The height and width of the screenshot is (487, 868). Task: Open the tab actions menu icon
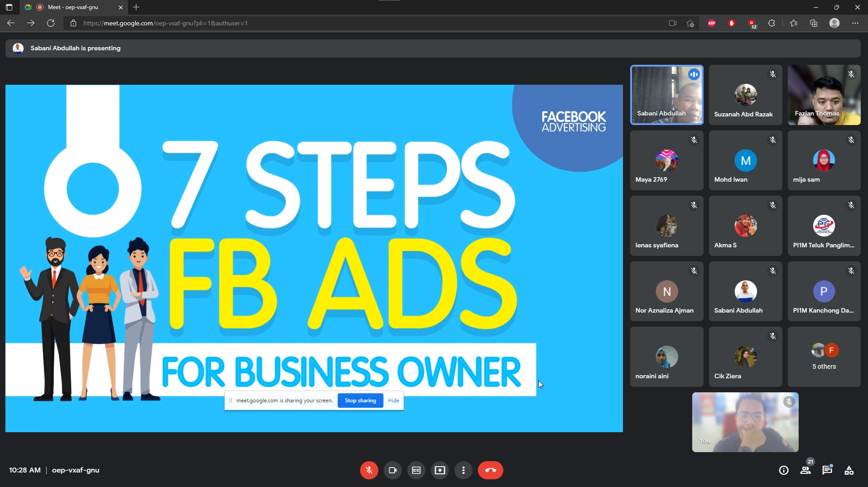9,7
